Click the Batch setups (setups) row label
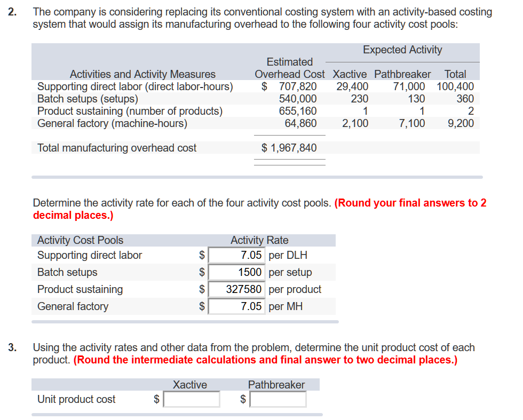The width and height of the screenshot is (523, 420). coord(88,99)
